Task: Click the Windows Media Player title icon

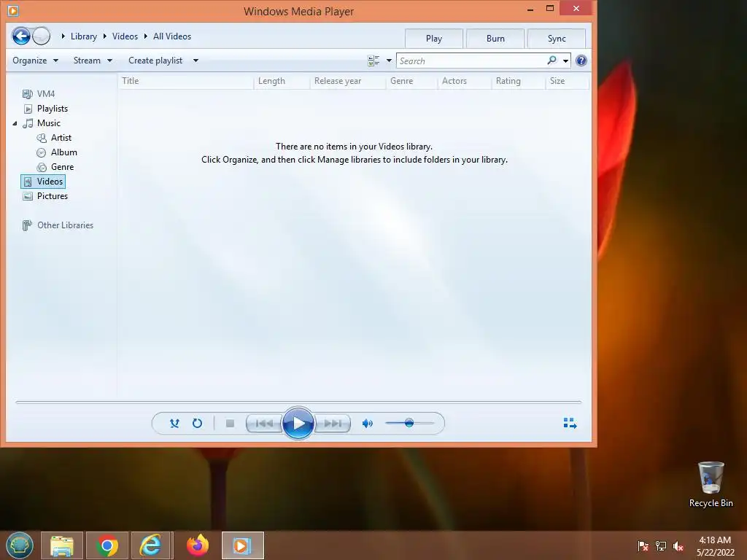Action: 13,10
